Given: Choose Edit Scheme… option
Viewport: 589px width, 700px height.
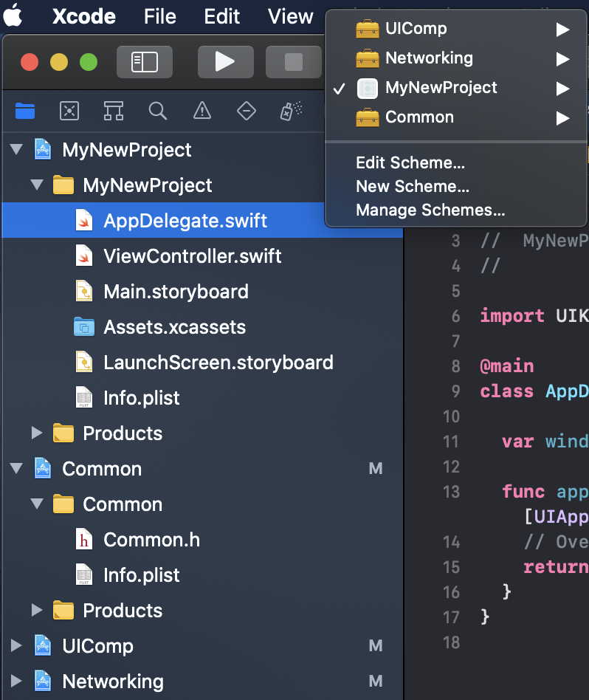Looking at the screenshot, I should 455,162.
